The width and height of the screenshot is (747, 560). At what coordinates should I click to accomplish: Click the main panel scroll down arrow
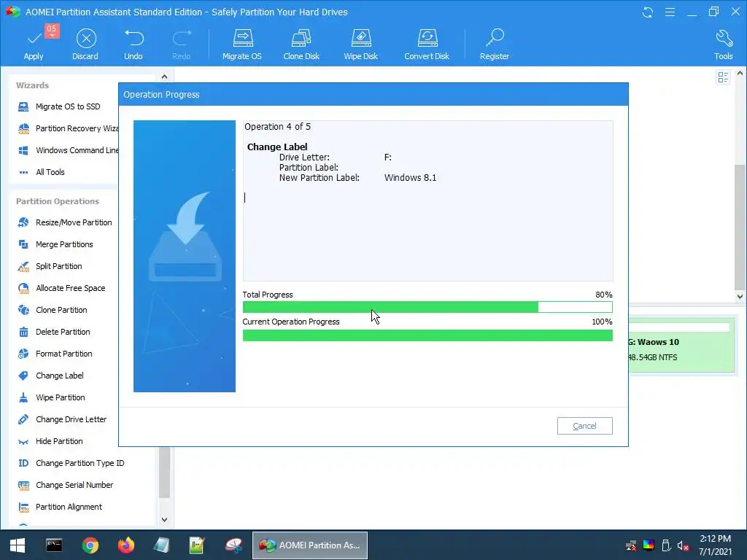pyautogui.click(x=740, y=296)
